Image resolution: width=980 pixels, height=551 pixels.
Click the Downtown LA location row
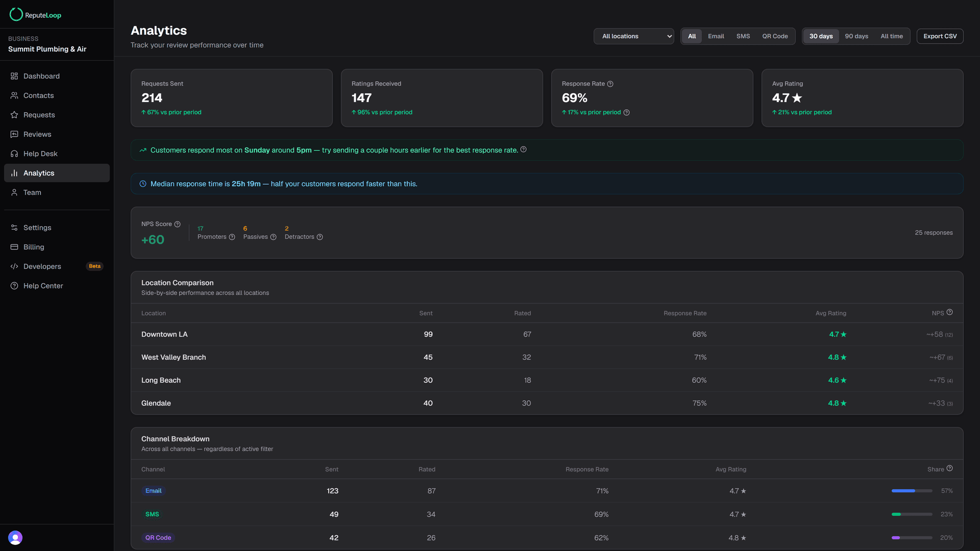pos(547,334)
